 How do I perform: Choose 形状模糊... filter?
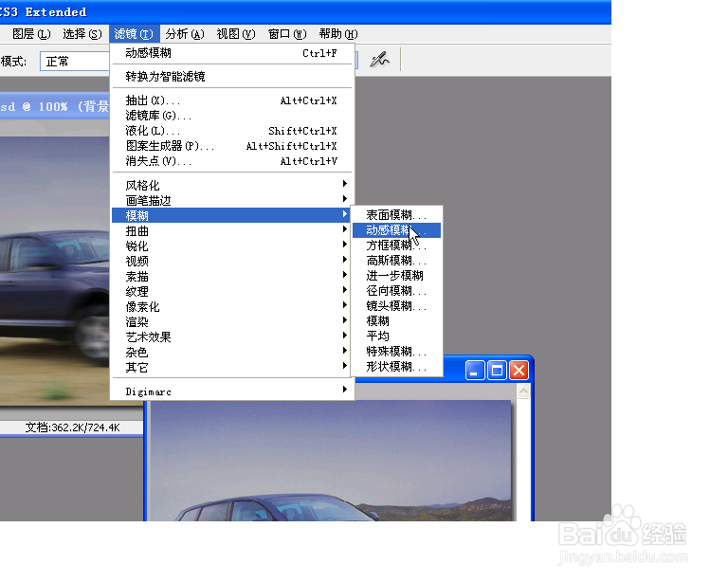pyautogui.click(x=396, y=367)
